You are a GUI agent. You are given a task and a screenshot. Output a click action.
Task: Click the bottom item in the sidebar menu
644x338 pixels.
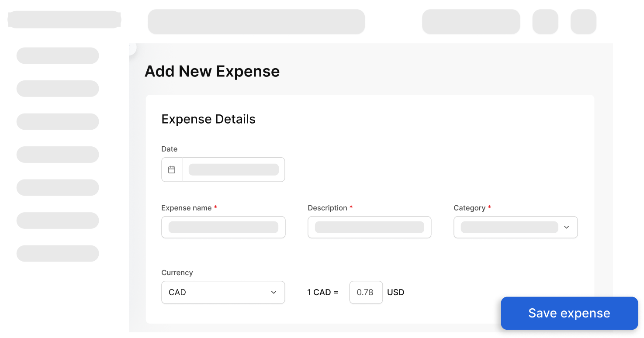coord(57,253)
